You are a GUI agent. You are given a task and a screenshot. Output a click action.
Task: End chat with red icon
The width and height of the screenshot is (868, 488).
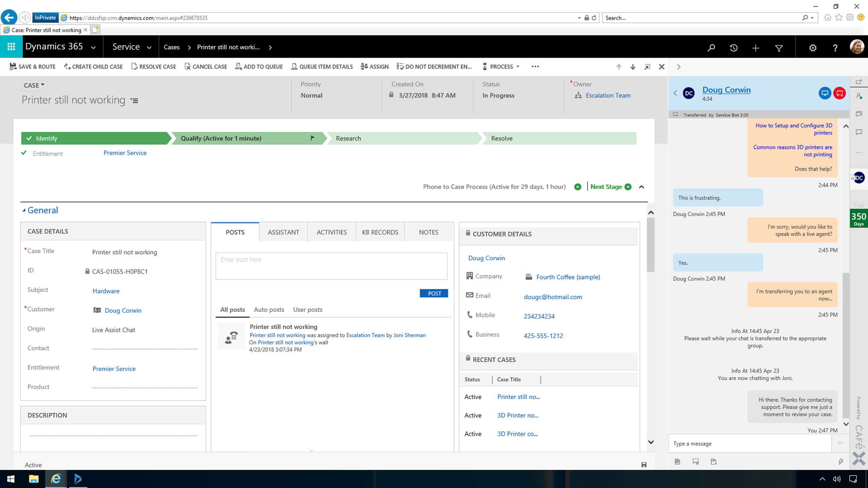[840, 93]
